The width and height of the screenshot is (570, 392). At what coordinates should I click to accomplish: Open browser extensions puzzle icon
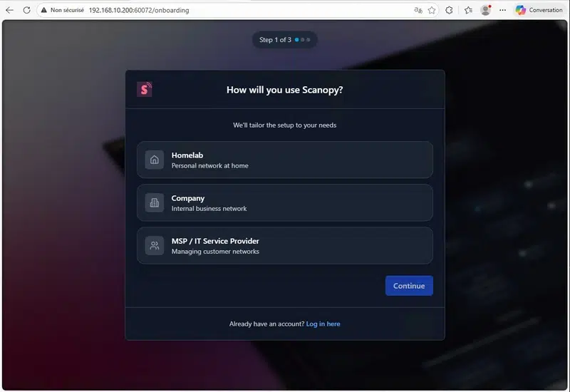click(449, 10)
